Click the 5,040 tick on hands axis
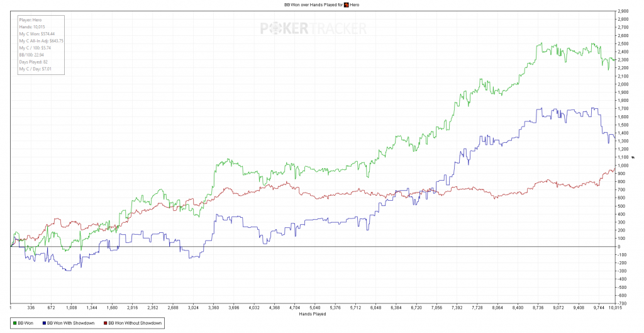Image resolution: width=644 pixels, height=333 pixels. (x=314, y=308)
